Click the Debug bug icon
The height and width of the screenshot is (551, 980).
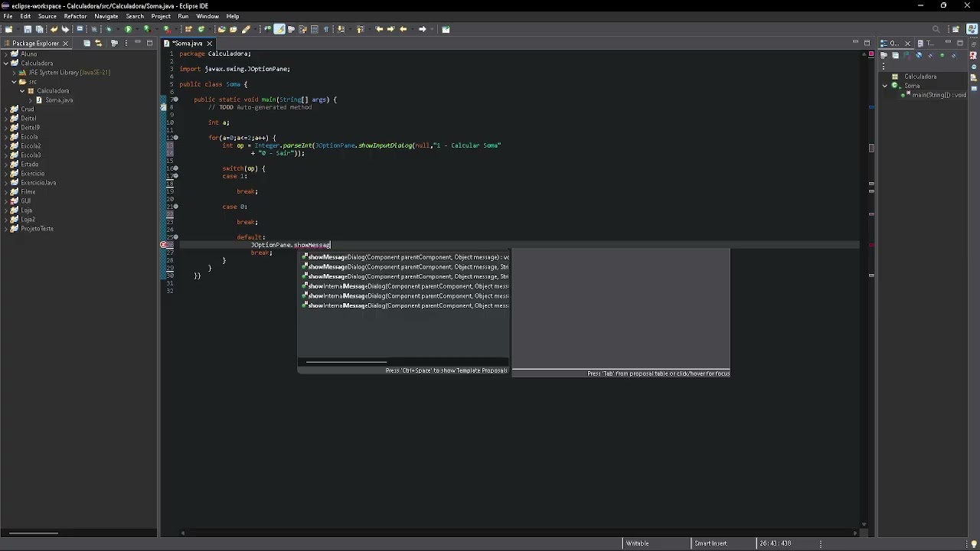tap(109, 29)
